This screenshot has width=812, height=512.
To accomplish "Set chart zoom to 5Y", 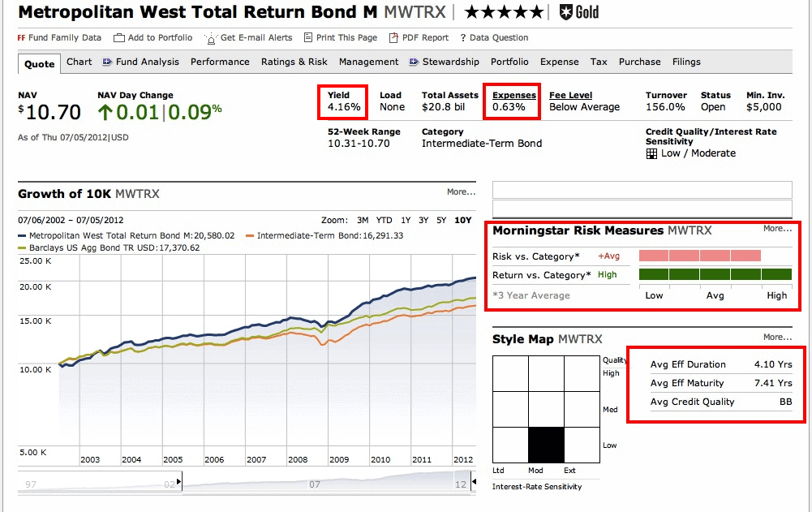I will click(441, 220).
